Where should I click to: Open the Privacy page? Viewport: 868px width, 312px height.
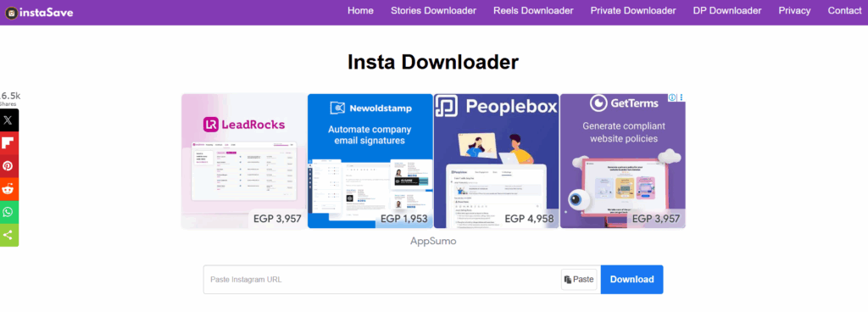[x=794, y=10]
